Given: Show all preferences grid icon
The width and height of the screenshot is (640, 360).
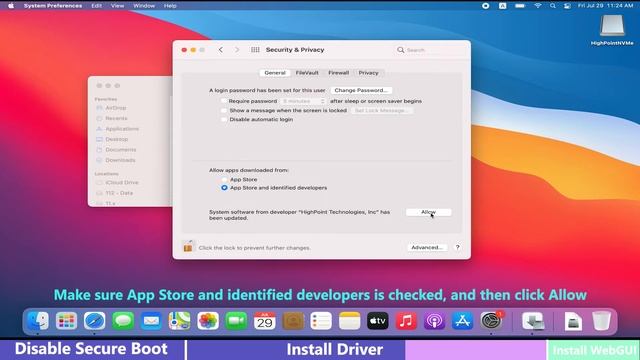Looking at the screenshot, I should (255, 50).
